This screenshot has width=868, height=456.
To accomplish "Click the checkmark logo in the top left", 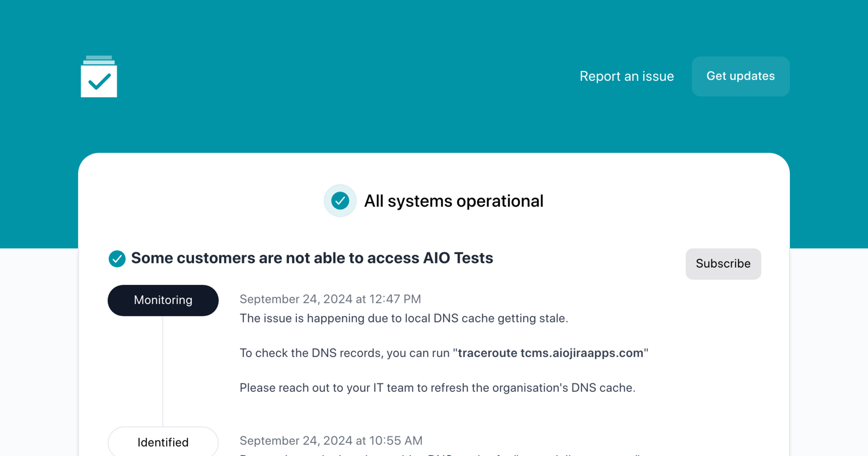I will point(99,76).
